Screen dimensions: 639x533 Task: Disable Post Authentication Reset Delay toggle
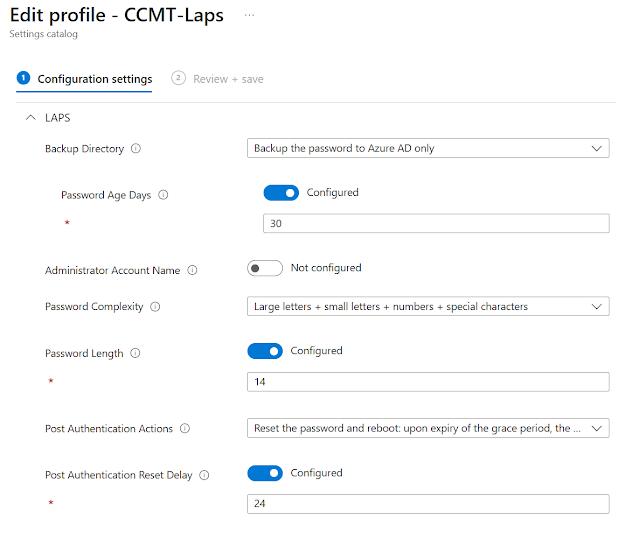(265, 473)
